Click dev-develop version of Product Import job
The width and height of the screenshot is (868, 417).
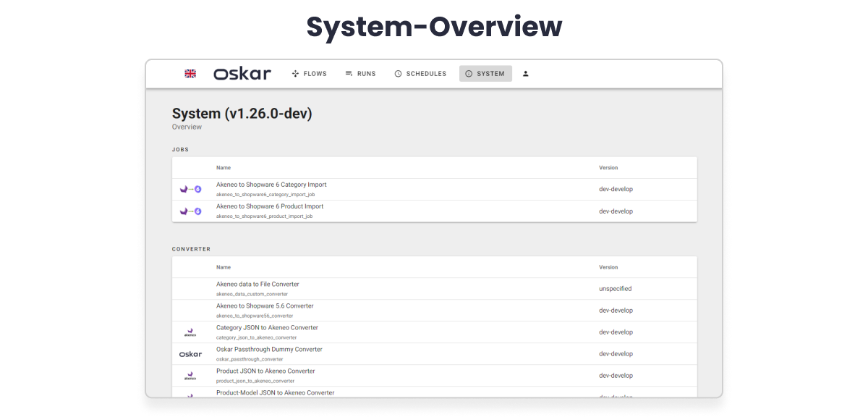coord(616,211)
